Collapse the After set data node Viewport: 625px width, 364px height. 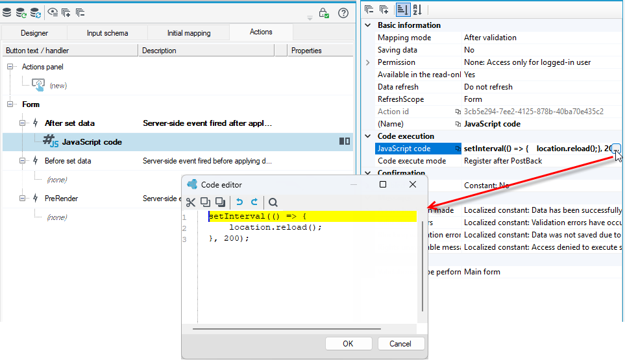coord(22,123)
